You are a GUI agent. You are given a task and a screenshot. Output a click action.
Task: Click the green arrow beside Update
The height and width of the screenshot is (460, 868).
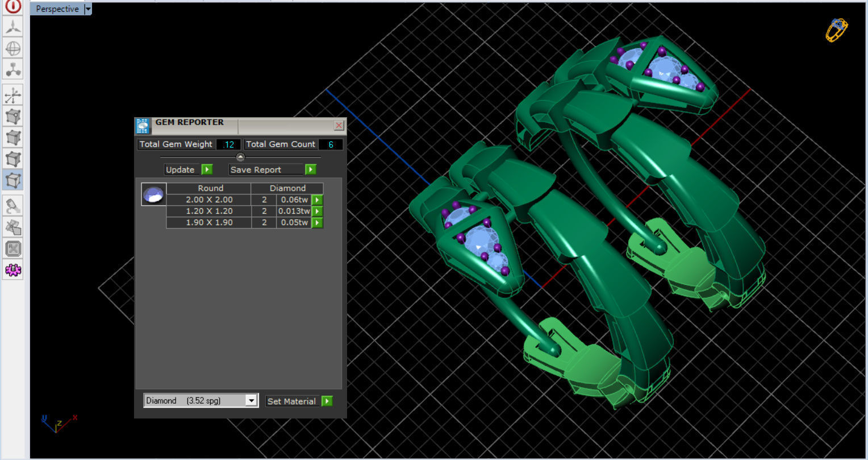[207, 169]
